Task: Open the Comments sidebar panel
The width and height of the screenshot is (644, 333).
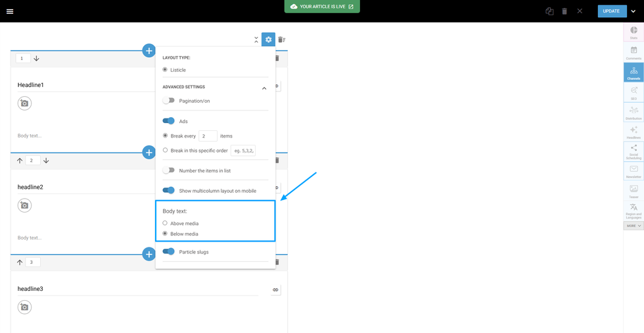Action: pos(633,53)
